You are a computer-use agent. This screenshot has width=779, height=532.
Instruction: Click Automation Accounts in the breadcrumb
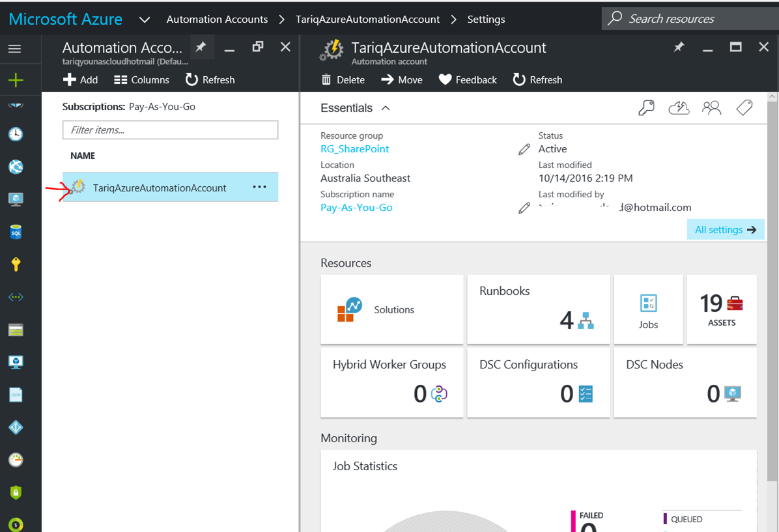(217, 20)
